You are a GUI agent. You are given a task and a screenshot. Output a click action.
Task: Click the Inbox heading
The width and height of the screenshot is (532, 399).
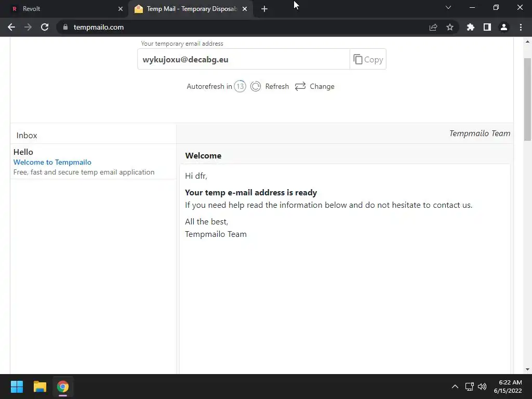tap(27, 136)
